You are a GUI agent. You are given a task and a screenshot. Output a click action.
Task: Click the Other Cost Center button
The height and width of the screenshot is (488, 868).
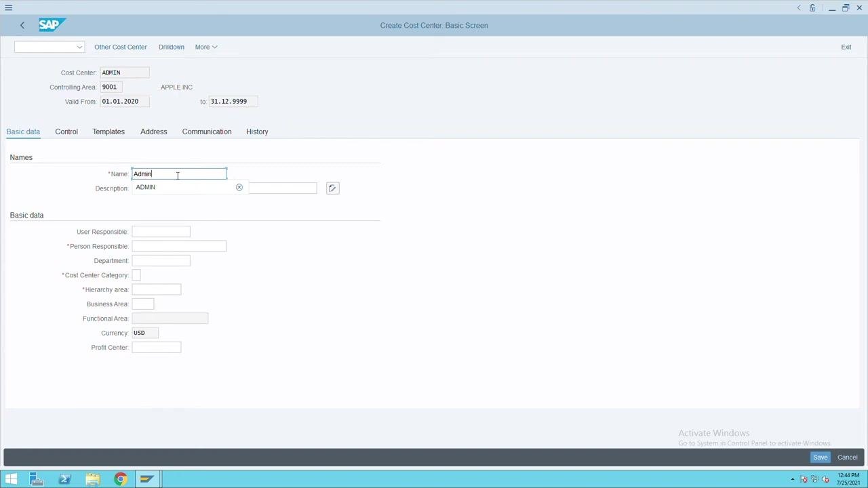pyautogui.click(x=121, y=47)
